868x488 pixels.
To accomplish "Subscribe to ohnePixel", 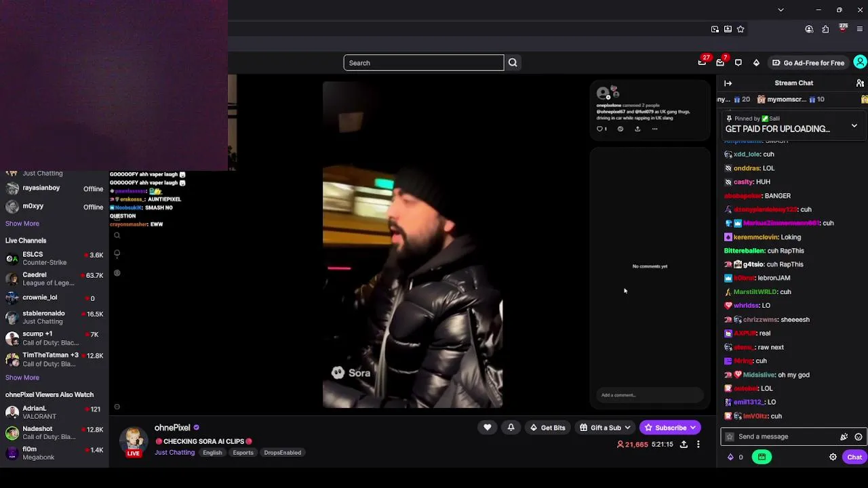I will point(670,428).
